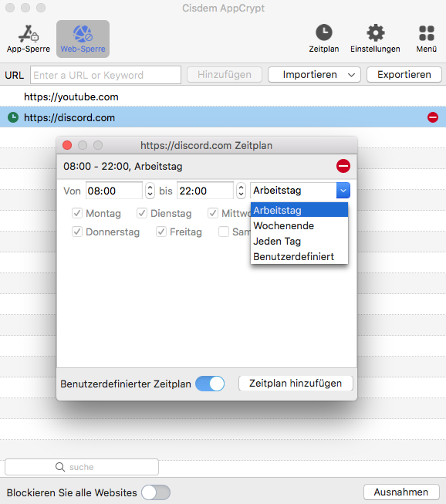Toggle the Mittwoch checkbox
This screenshot has height=504, width=446.
[213, 213]
